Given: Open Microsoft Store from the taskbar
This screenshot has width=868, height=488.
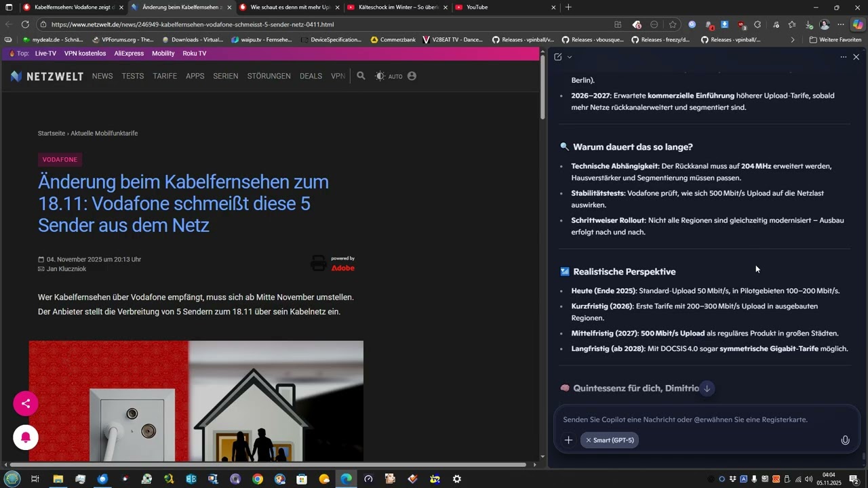Looking at the screenshot, I should pos(302,479).
